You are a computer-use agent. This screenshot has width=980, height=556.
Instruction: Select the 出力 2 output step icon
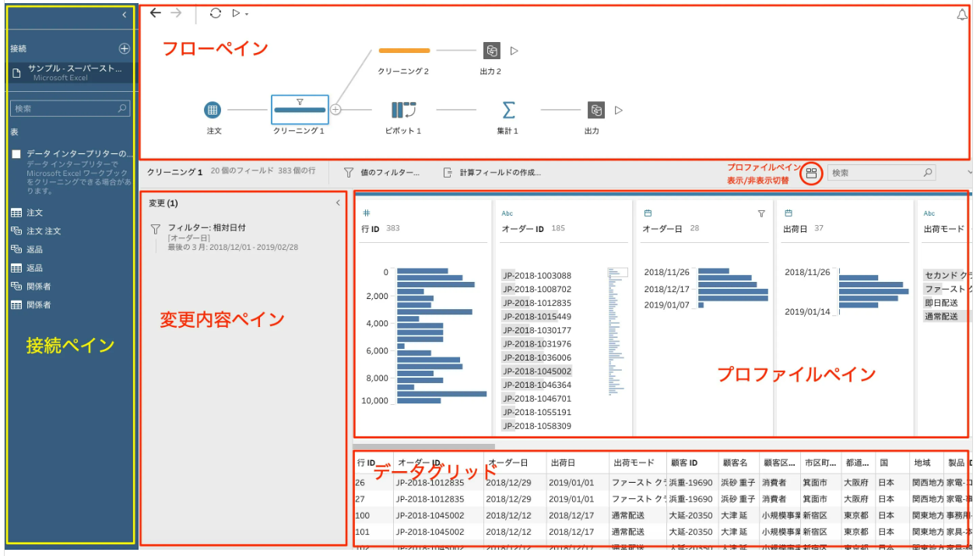coord(491,51)
